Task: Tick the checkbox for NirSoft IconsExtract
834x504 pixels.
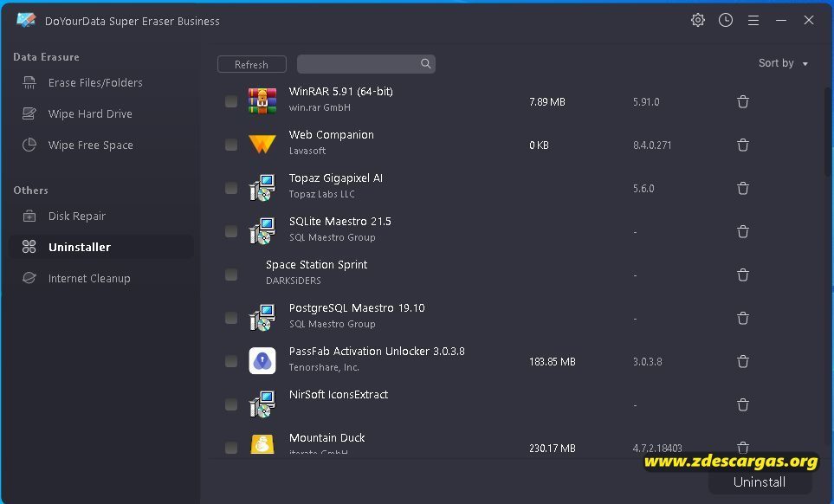Action: click(x=231, y=404)
